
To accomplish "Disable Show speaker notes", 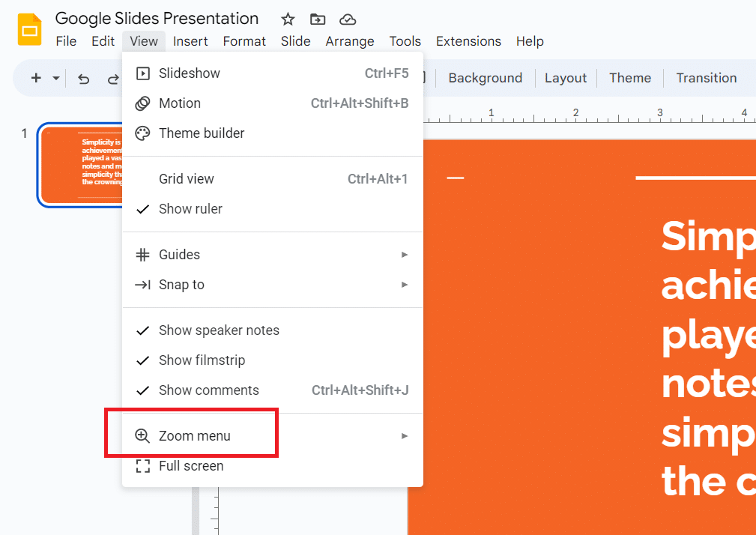I will point(219,330).
